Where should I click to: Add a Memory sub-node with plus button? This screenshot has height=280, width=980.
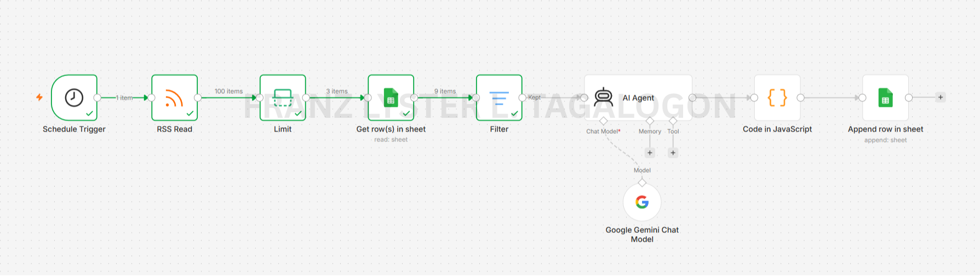coord(650,153)
